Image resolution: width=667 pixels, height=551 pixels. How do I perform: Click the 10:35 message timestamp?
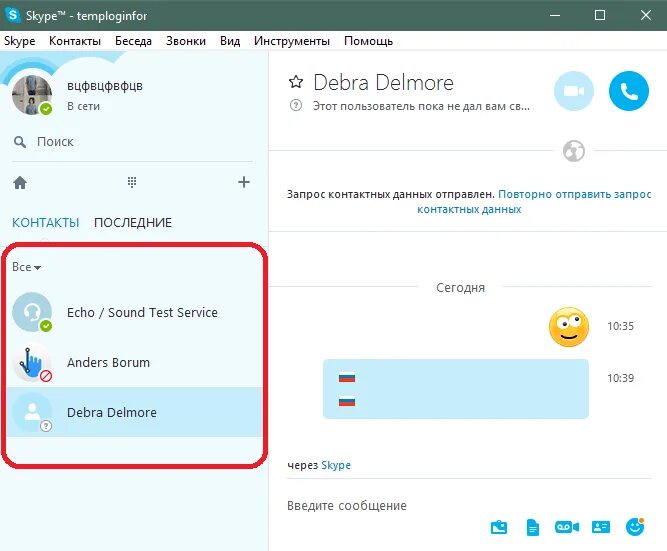coord(620,326)
